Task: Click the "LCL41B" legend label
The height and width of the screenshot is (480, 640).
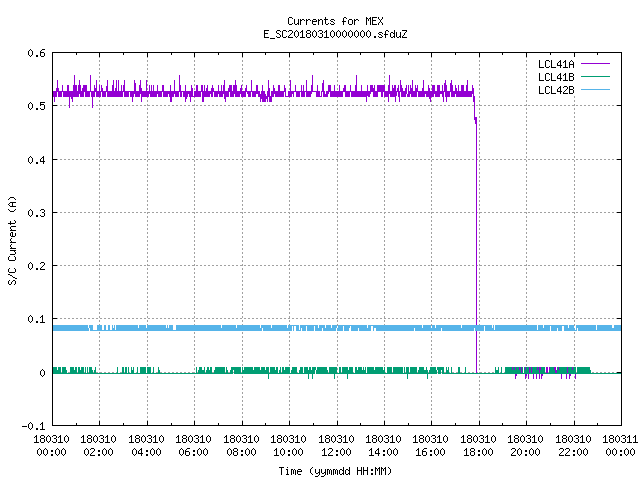Action: pyautogui.click(x=556, y=77)
